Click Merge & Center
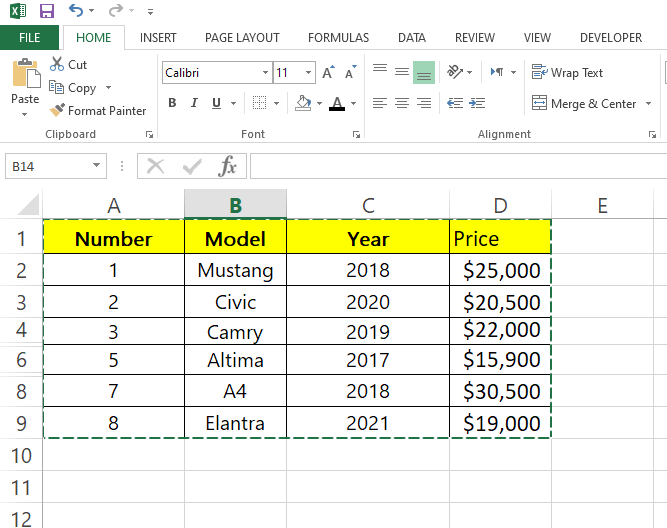Image resolution: width=667 pixels, height=528 pixels. [584, 103]
